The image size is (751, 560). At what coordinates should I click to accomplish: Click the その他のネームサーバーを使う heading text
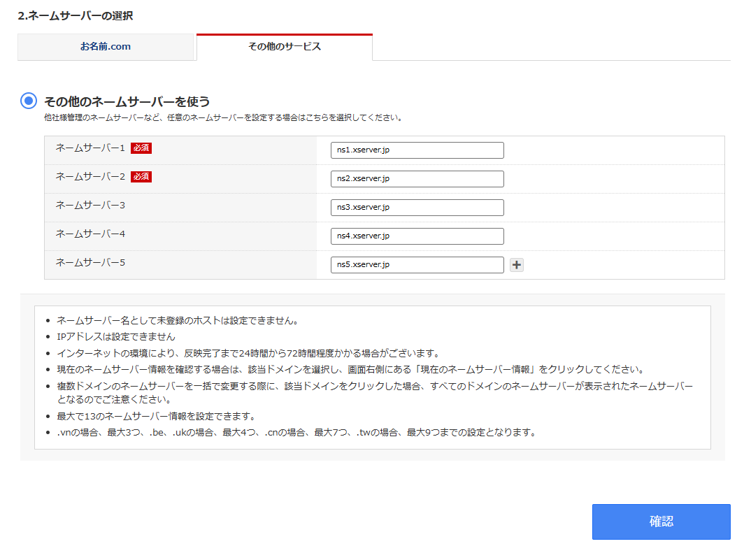pyautogui.click(x=127, y=101)
